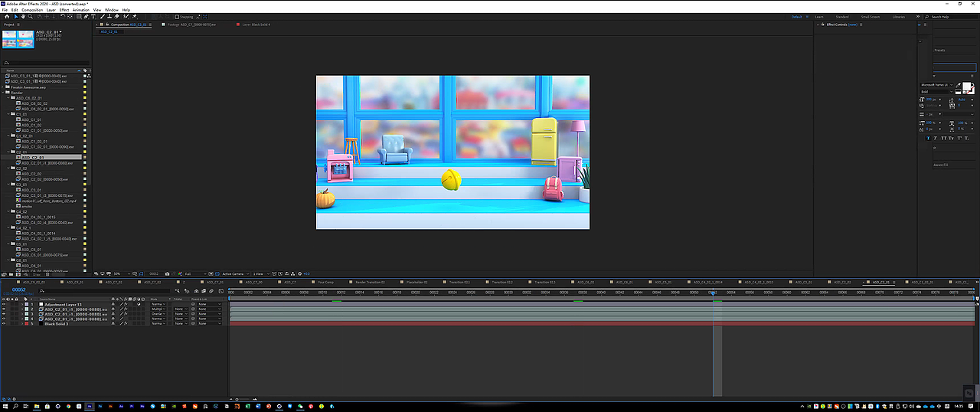Switch to the Learn workspace
The image size is (980, 412).
coord(819,16)
